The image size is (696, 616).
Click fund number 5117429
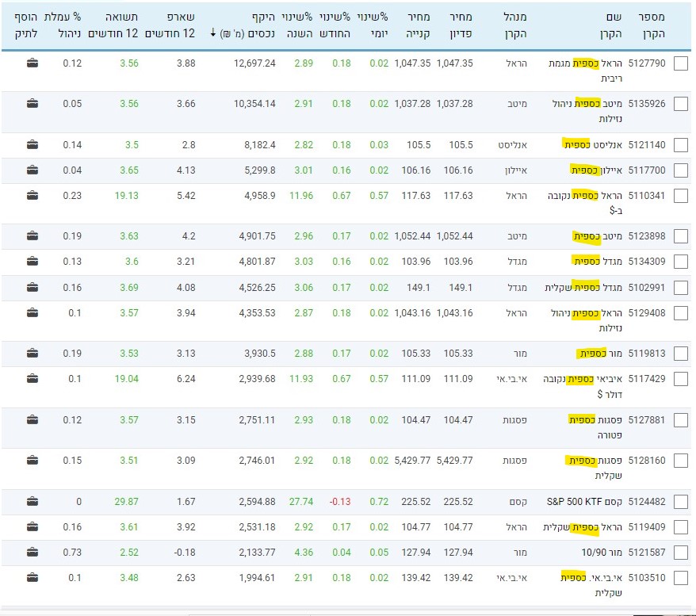[647, 379]
